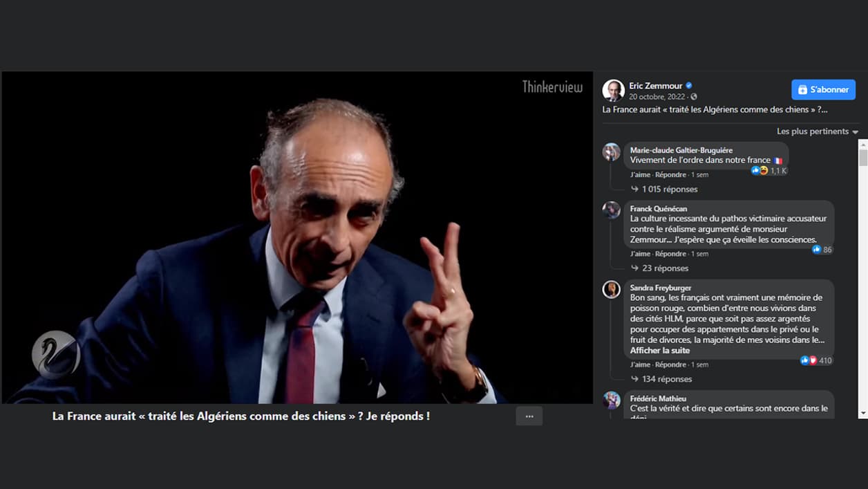Viewport: 868px width, 489px height.
Task: Reply to Franck Quénécan's comment
Action: (670, 254)
